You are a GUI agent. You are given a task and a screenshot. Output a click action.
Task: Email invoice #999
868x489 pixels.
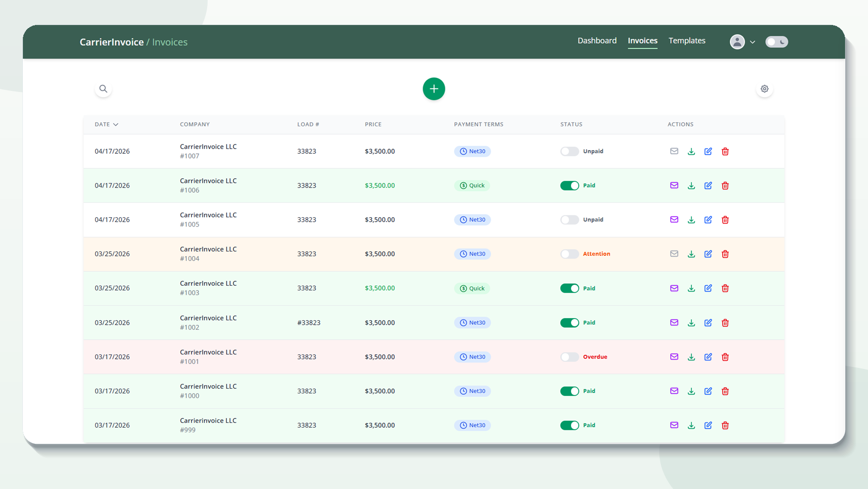674,425
